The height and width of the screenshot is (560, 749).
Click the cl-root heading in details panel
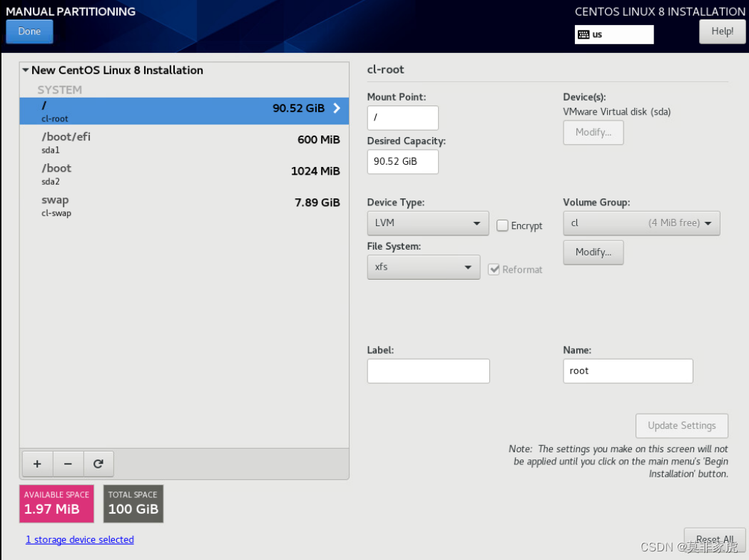click(385, 70)
